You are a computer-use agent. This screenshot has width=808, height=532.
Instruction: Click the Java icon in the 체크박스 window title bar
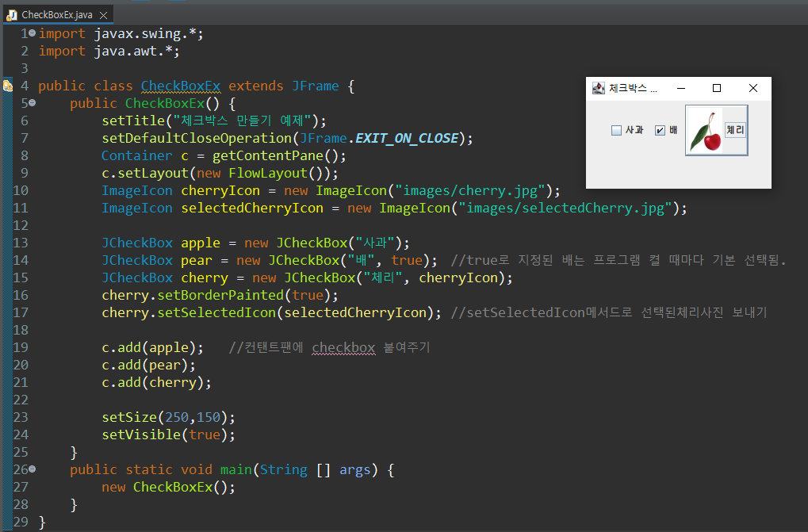point(599,88)
